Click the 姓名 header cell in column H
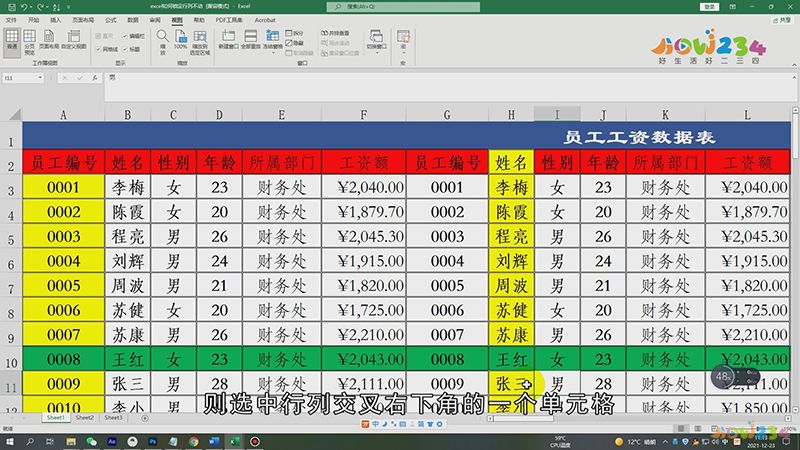The height and width of the screenshot is (450, 800). (x=511, y=163)
